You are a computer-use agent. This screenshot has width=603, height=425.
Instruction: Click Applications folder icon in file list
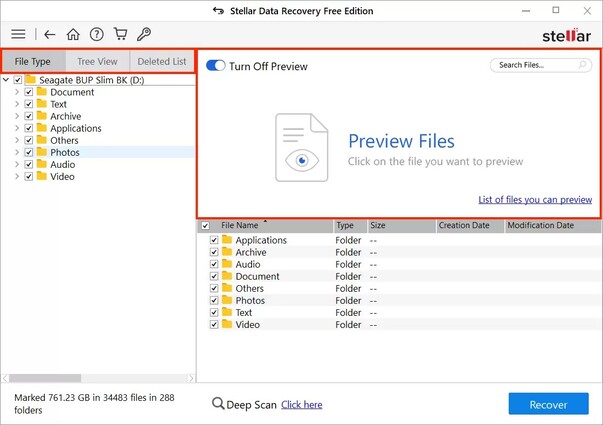227,240
